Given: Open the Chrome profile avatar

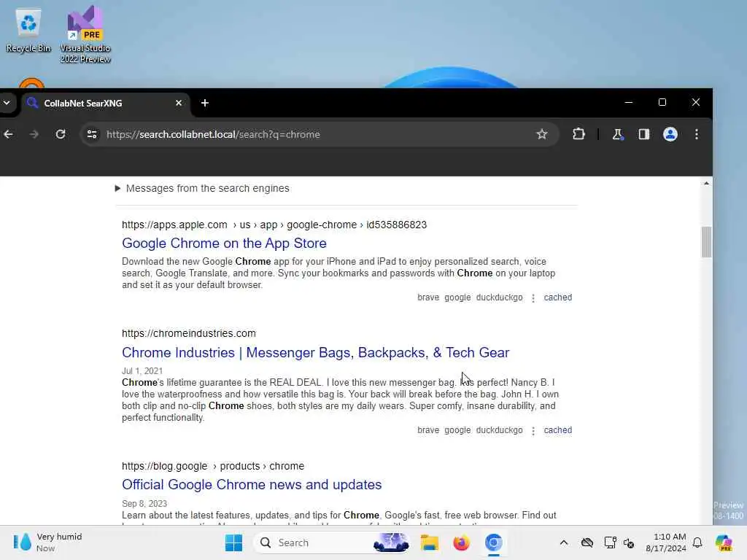Looking at the screenshot, I should point(670,134).
